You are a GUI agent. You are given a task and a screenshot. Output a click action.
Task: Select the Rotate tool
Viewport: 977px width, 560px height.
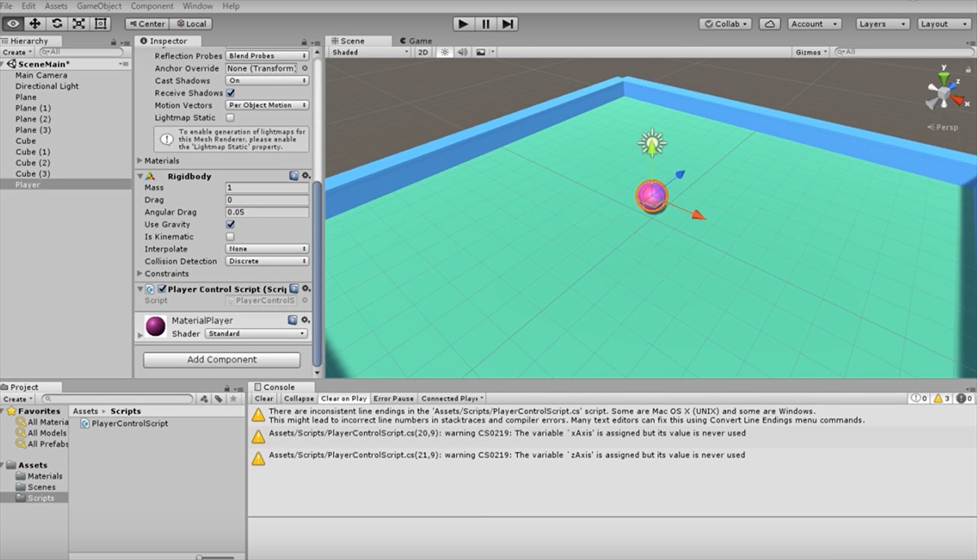(x=57, y=24)
